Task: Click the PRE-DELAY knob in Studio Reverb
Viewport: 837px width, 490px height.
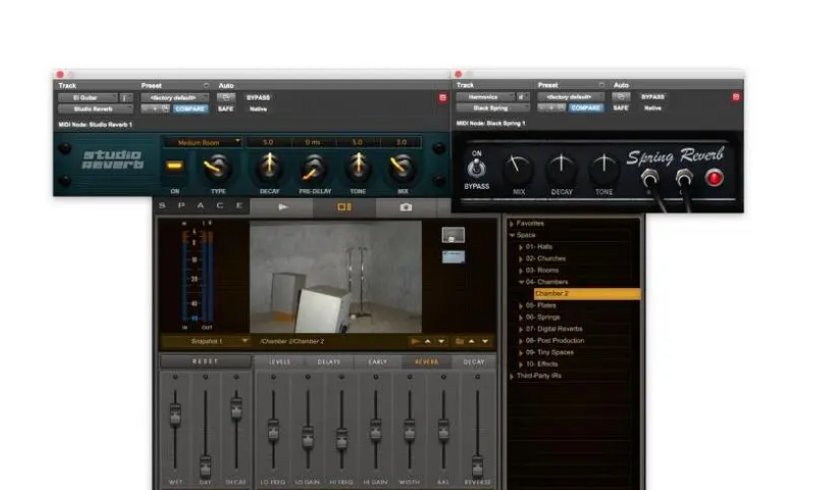Action: click(x=314, y=167)
